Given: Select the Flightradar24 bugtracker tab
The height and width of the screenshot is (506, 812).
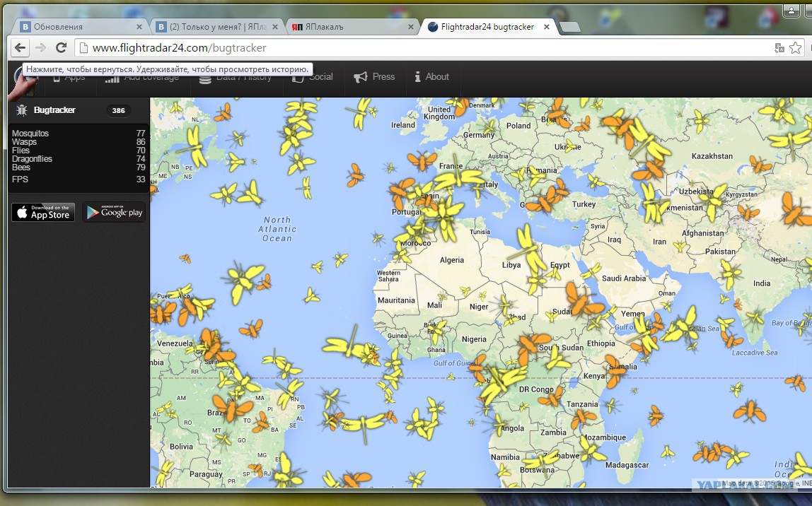Looking at the screenshot, I should (489, 27).
